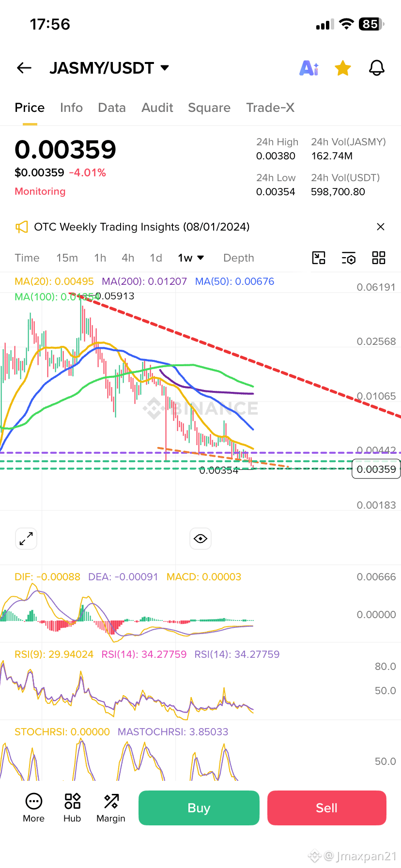Screen dimensions: 401x868
Task: Go back using the left arrow
Action: tap(24, 68)
